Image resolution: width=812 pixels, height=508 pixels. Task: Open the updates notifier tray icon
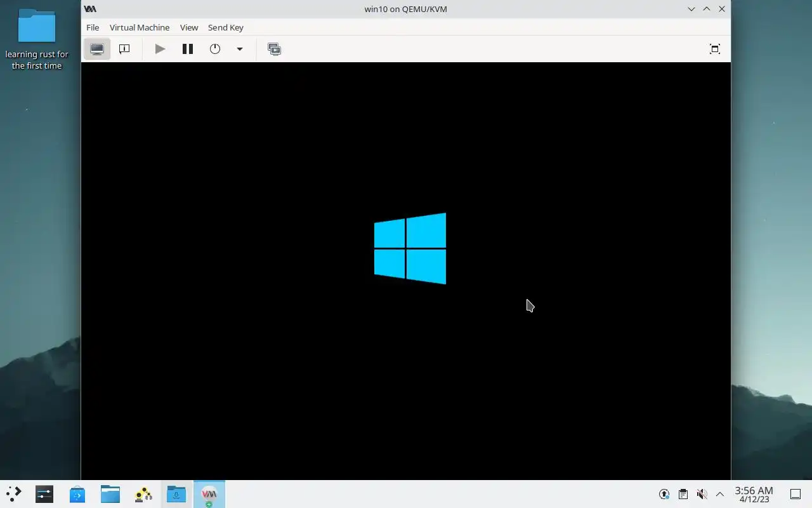(664, 494)
